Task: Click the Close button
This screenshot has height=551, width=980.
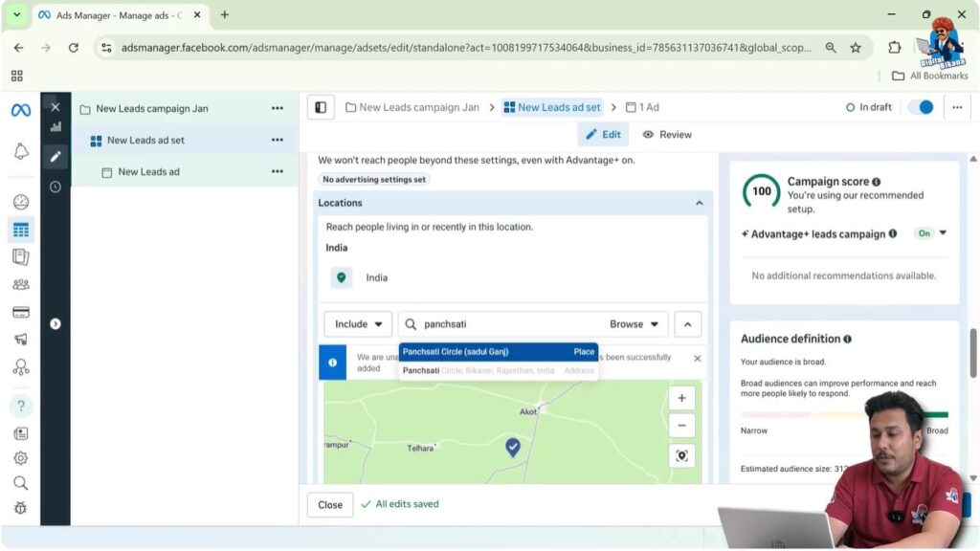Action: (x=330, y=505)
